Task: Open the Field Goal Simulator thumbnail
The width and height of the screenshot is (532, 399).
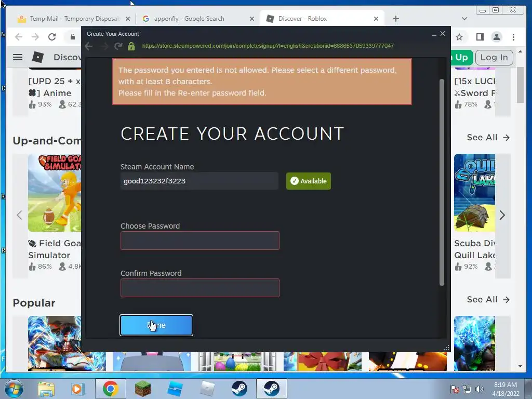Action: coord(55,193)
